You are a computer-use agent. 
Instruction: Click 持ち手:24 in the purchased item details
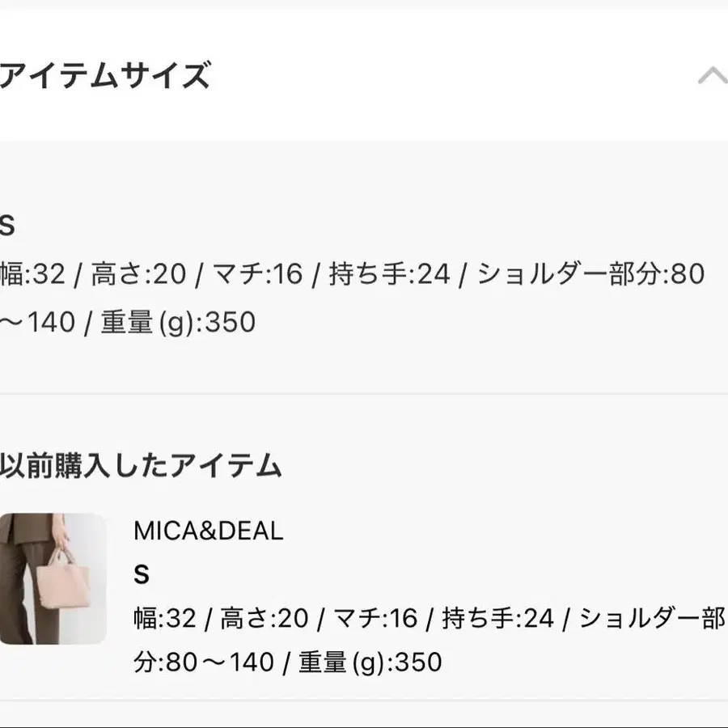(x=497, y=618)
